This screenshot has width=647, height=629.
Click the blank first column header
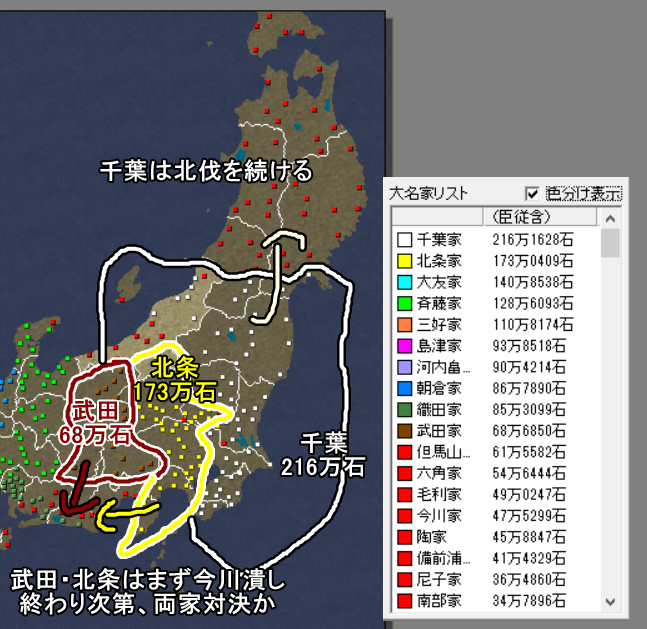tap(435, 217)
